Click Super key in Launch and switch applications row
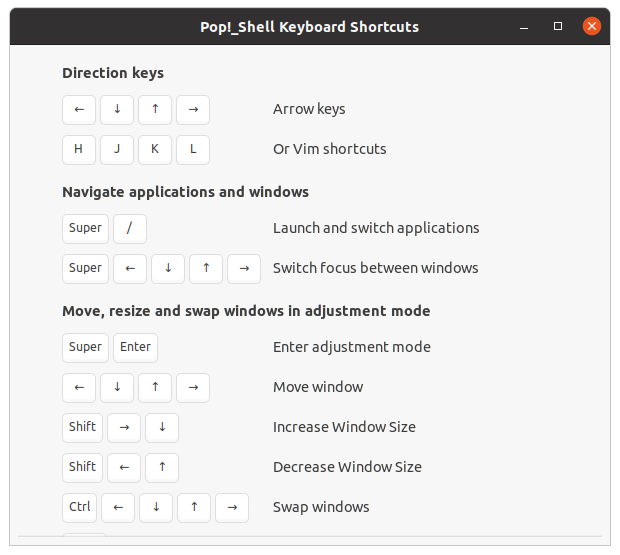This screenshot has width=620, height=555. (85, 228)
